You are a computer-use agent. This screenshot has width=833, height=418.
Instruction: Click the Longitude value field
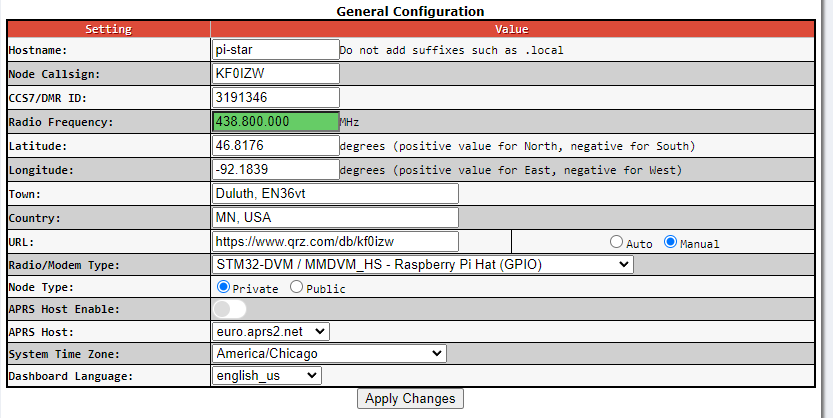(276, 169)
